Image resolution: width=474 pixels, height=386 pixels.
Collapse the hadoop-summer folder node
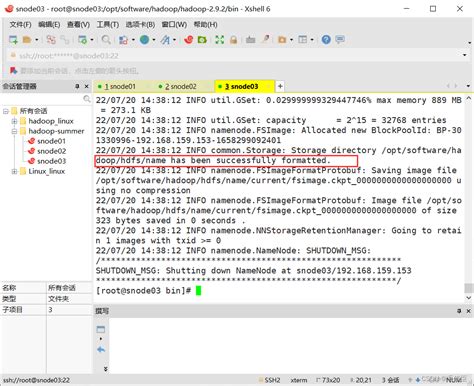point(14,131)
